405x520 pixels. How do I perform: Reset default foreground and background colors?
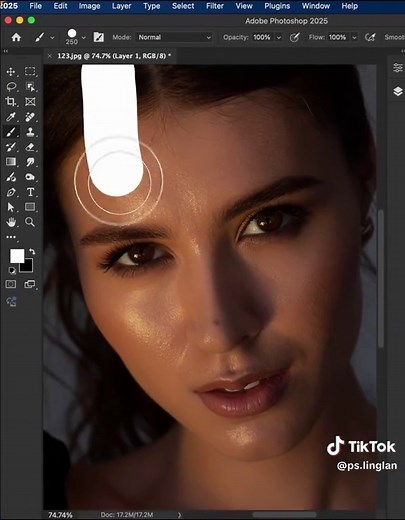pos(12,270)
